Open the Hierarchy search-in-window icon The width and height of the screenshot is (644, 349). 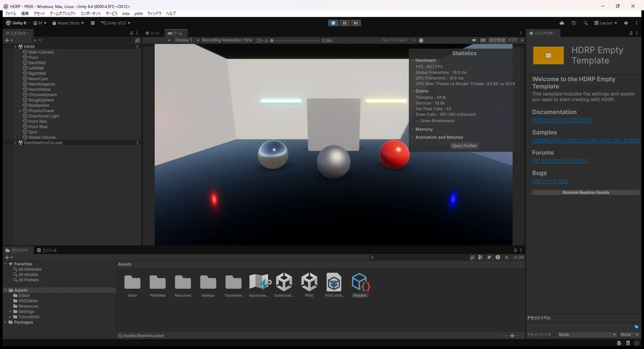(x=137, y=40)
